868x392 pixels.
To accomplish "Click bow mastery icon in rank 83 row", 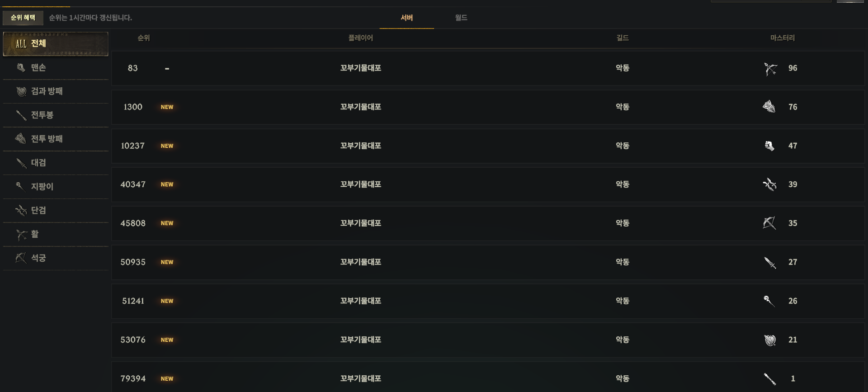I will [x=770, y=68].
